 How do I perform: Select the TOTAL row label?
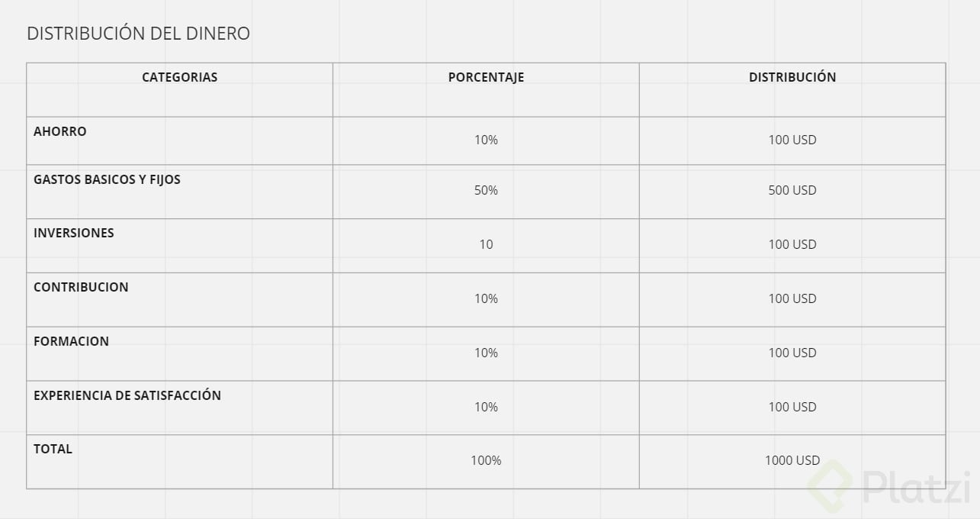click(53, 449)
